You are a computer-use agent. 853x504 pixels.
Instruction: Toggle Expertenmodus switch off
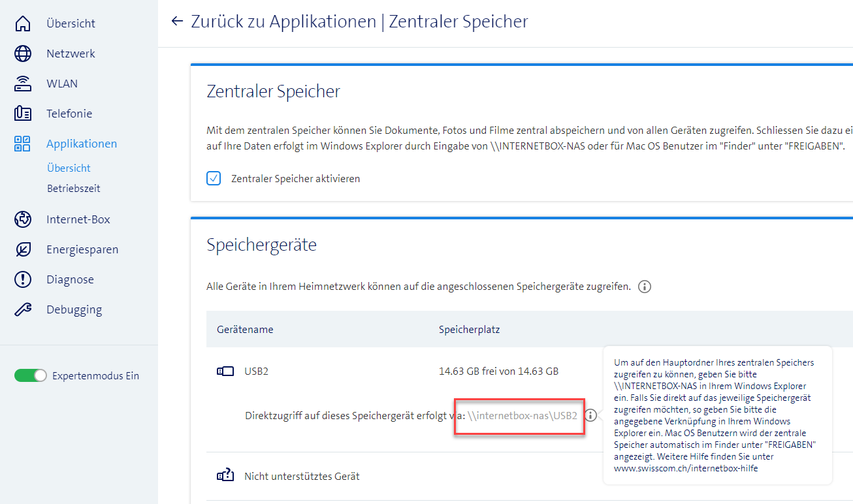tap(31, 375)
